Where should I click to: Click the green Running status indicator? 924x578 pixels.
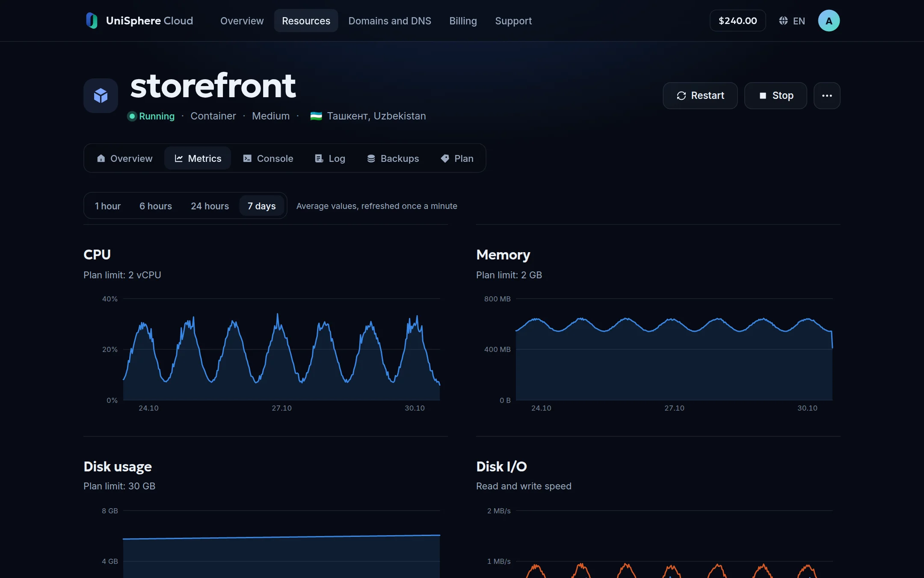pos(151,116)
